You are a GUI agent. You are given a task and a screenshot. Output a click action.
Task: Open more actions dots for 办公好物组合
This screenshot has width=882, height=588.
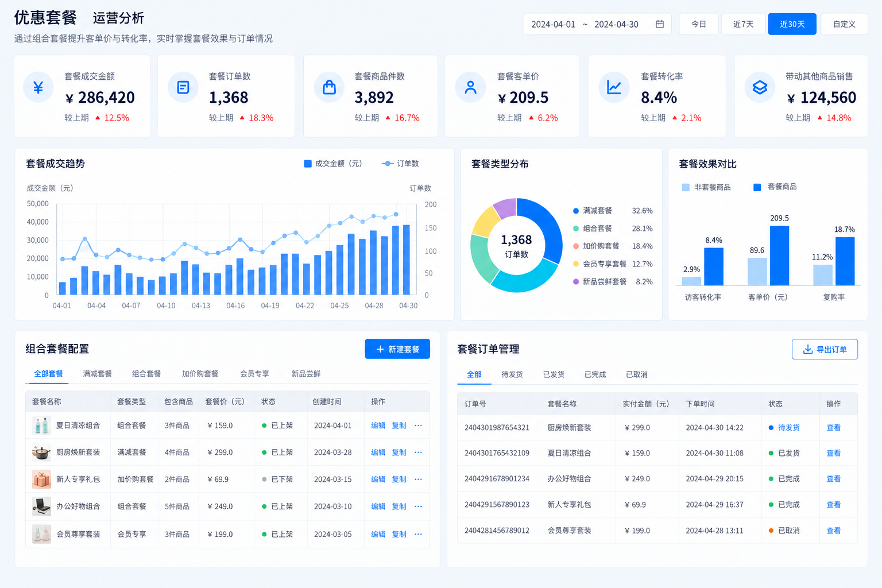click(x=418, y=506)
